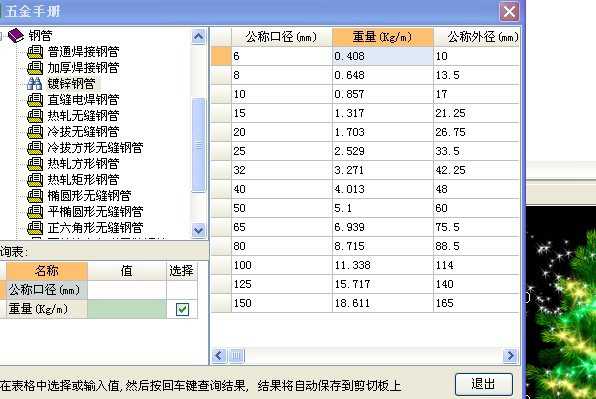Click the horizontal scrollbar right arrow
This screenshot has height=399, width=596.
tap(510, 356)
